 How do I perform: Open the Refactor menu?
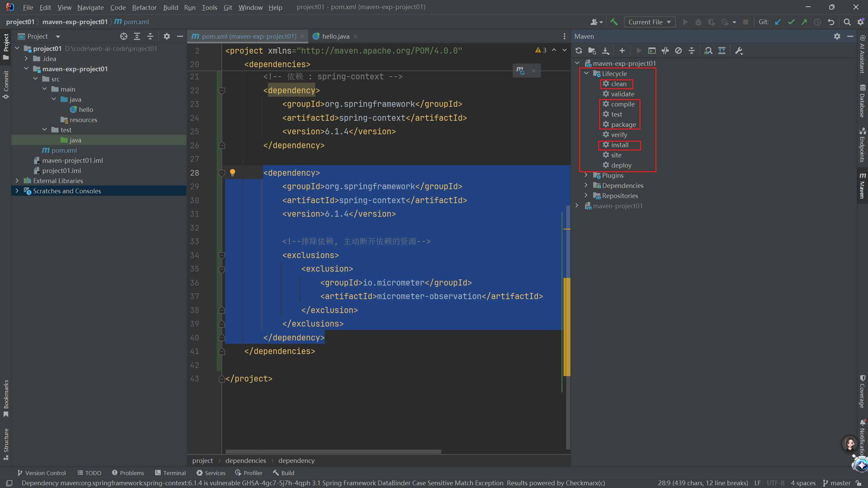(144, 7)
